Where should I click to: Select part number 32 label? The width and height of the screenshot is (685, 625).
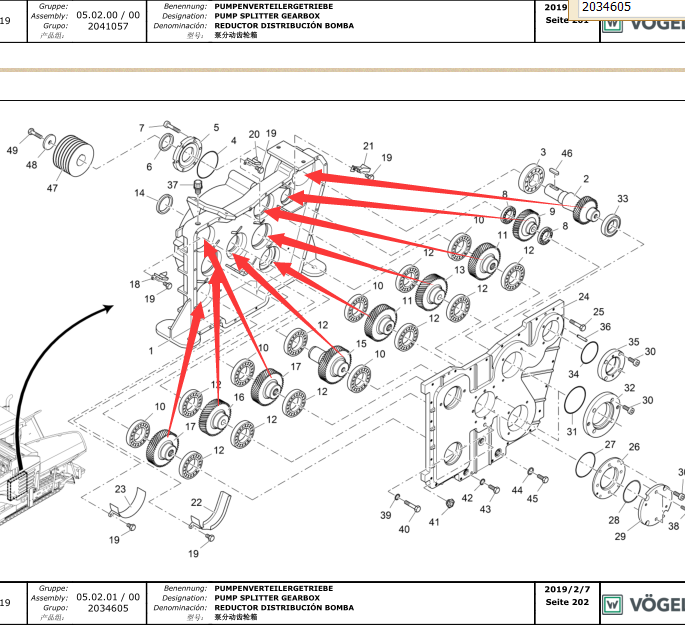tap(630, 388)
